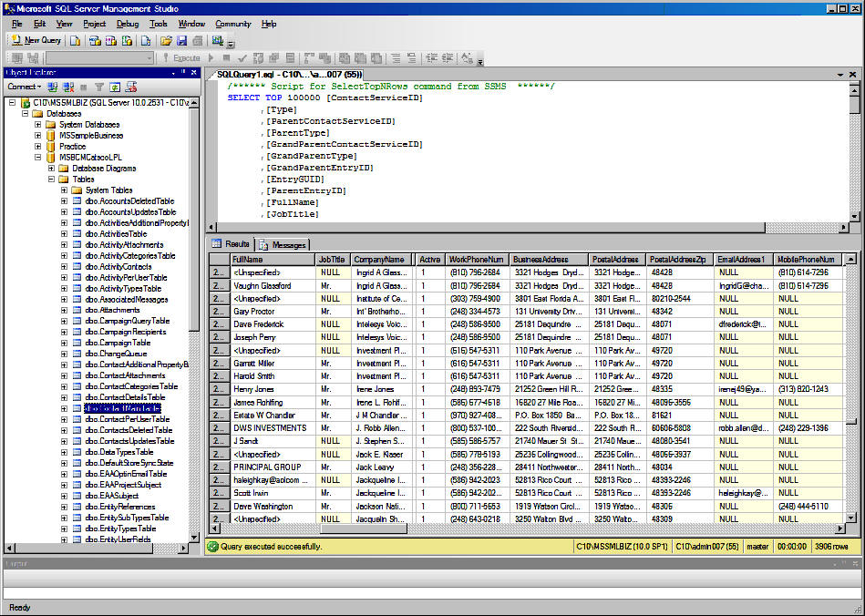Click the Parse checkmark icon

(242, 57)
